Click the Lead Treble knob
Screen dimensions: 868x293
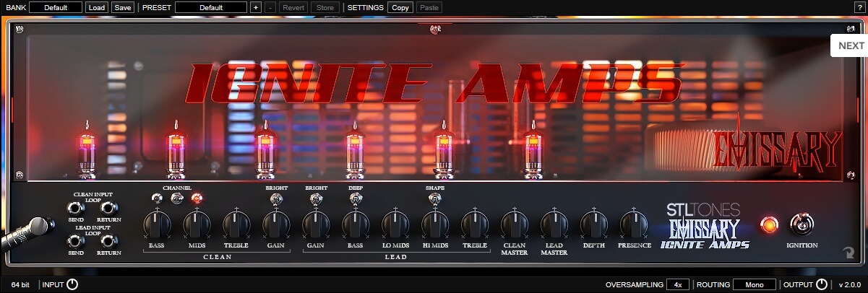pyautogui.click(x=475, y=224)
